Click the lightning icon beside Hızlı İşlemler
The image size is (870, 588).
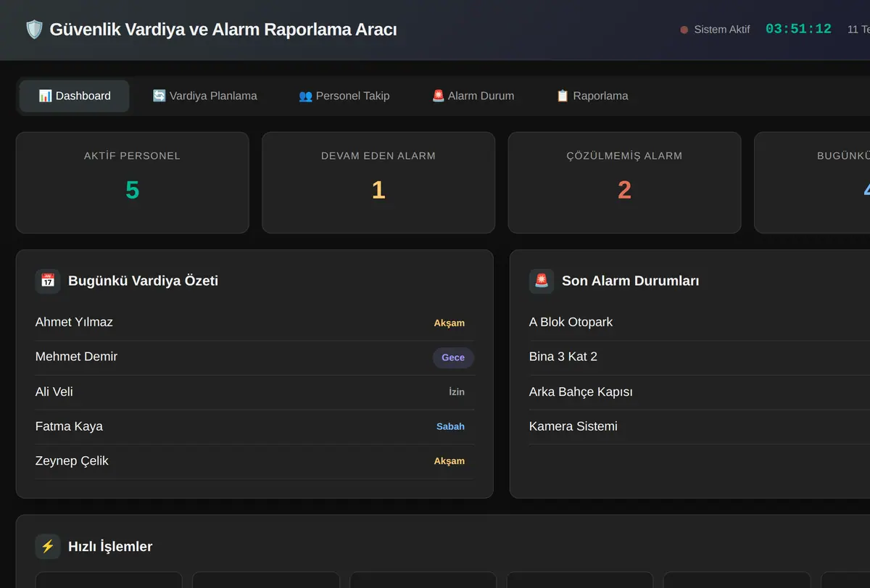tap(48, 547)
